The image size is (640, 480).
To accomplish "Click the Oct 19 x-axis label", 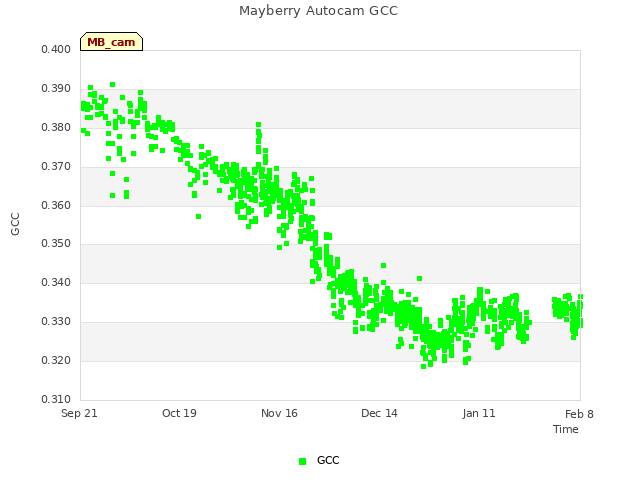I will (179, 413).
